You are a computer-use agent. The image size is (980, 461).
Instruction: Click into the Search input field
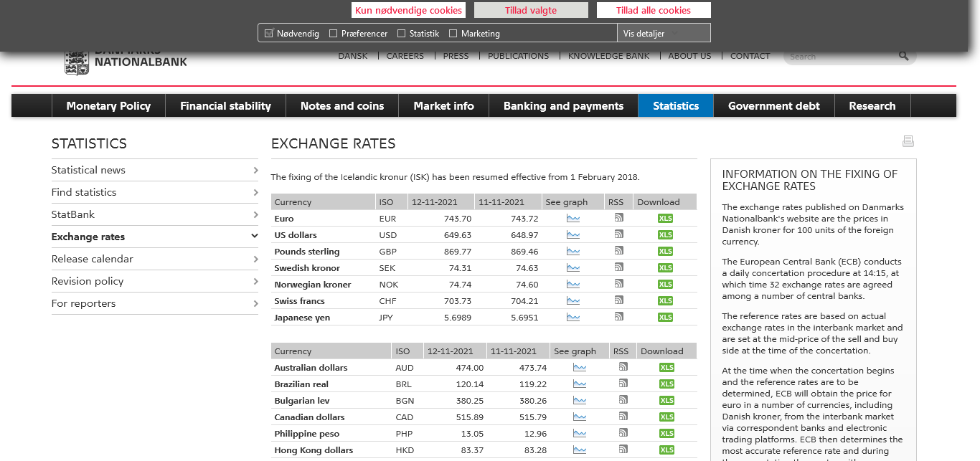click(x=839, y=57)
